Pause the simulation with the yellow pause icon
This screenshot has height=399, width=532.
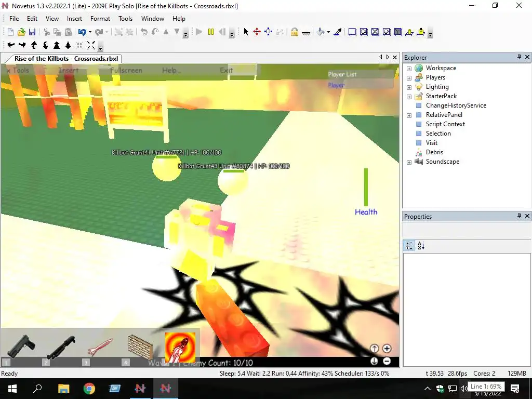tap(211, 32)
